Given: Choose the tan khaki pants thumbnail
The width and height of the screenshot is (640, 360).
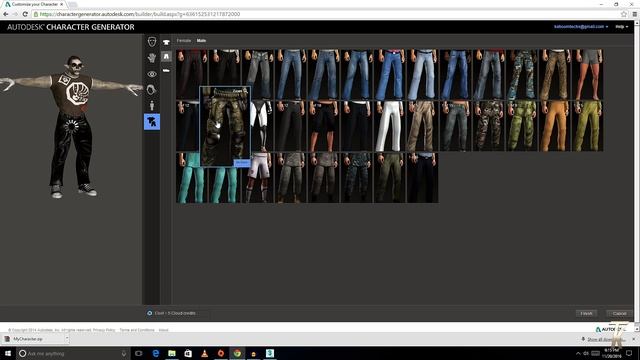Looking at the screenshot, I should click(422, 126).
